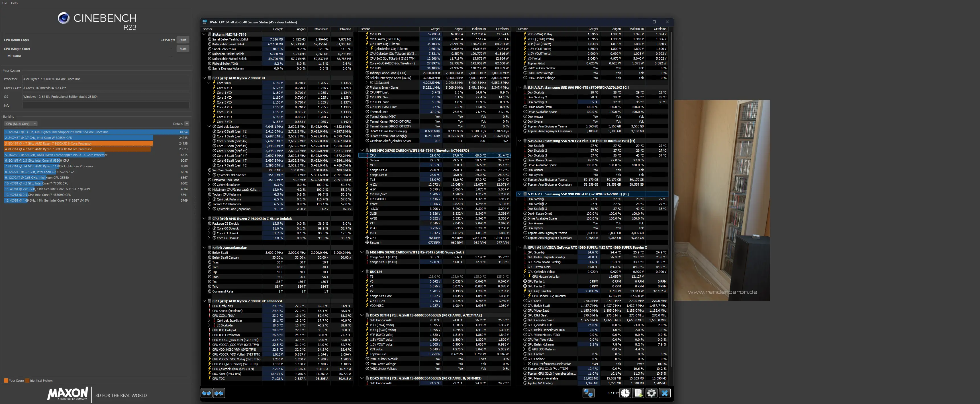This screenshot has width=980, height=404.
Task: Select the CPU temperature row under Nuvoton NCT6687D
Action: [434, 155]
